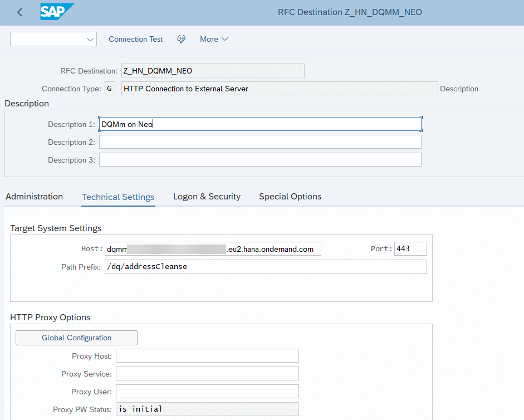This screenshot has width=524, height=420.
Task: Go back using the back arrow
Action: (19, 12)
